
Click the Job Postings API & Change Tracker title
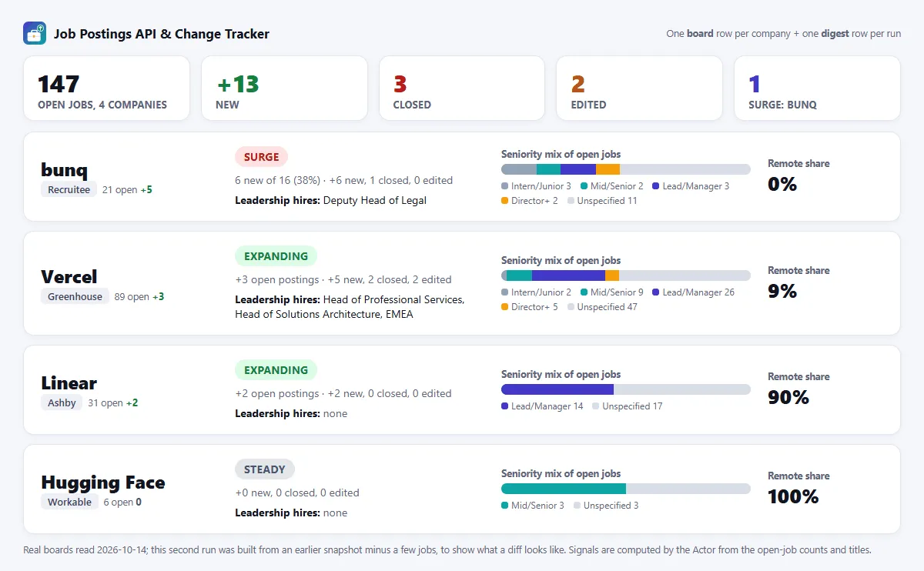(x=162, y=34)
